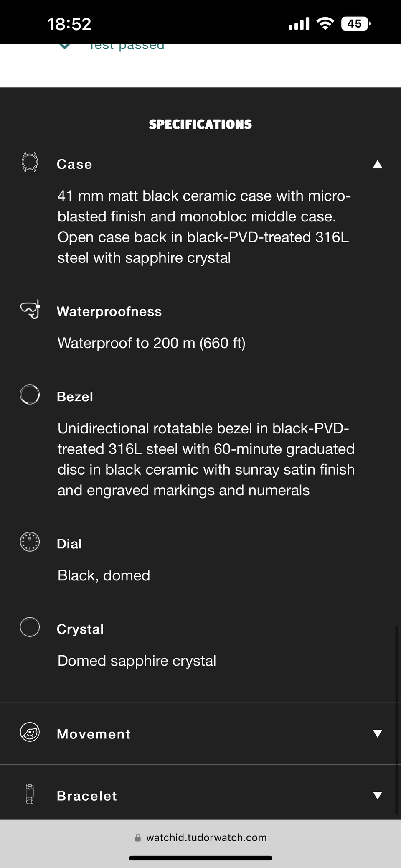Click the bezel ring icon
401x868 pixels.
click(30, 395)
